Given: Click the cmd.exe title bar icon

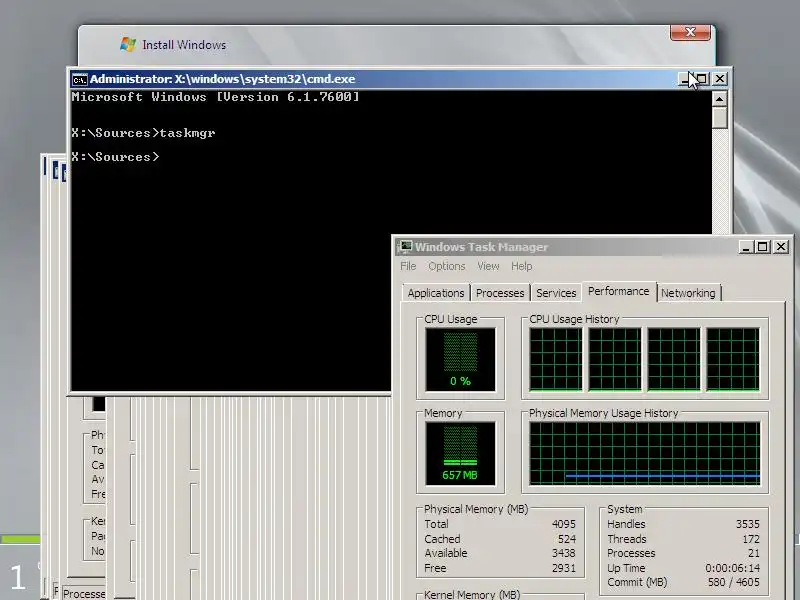Looking at the screenshot, I should [79, 80].
